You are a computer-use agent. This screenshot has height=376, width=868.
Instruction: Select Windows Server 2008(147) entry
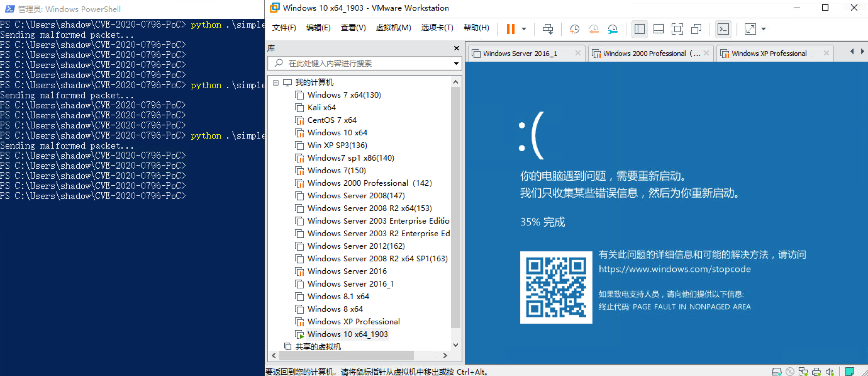pos(356,196)
